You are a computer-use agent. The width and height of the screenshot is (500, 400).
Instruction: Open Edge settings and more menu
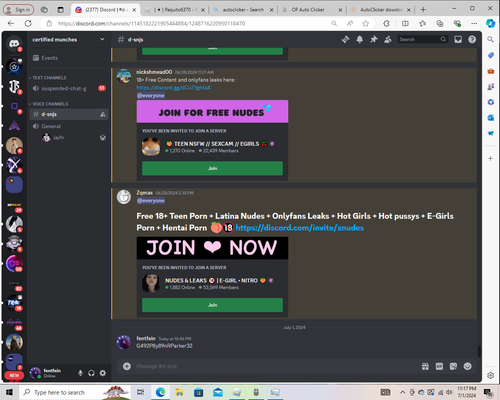point(474,23)
